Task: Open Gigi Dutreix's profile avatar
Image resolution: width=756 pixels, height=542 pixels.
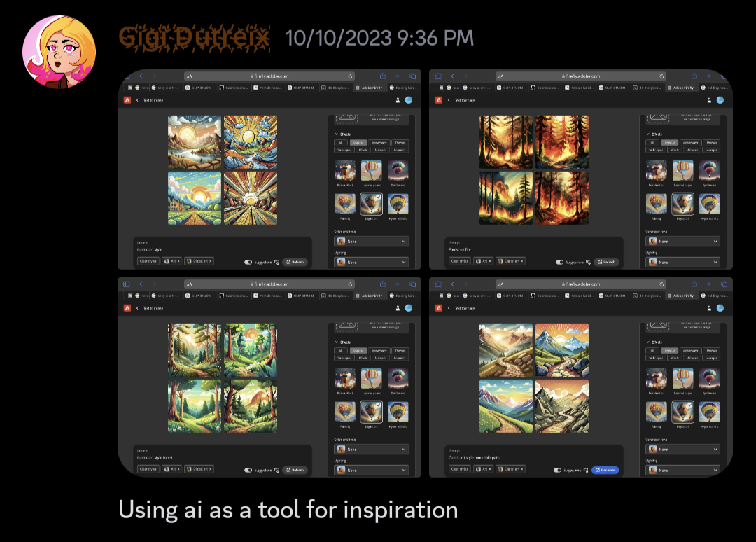Action: click(59, 52)
